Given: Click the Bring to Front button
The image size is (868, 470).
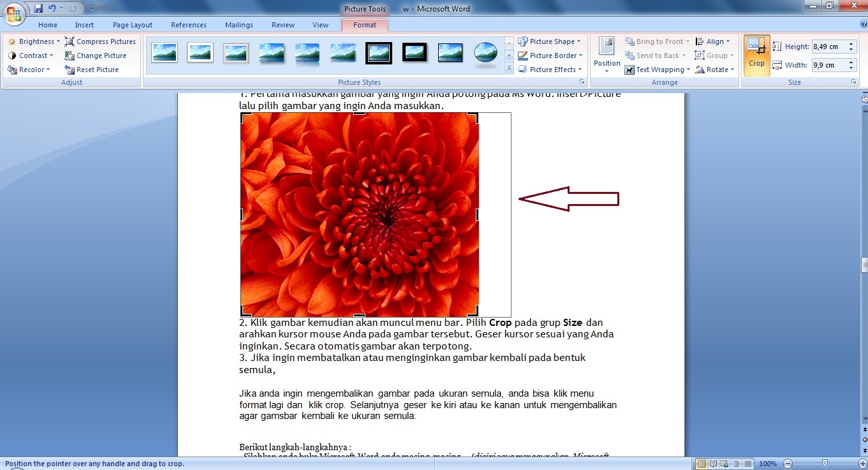Looking at the screenshot, I should click(656, 41).
